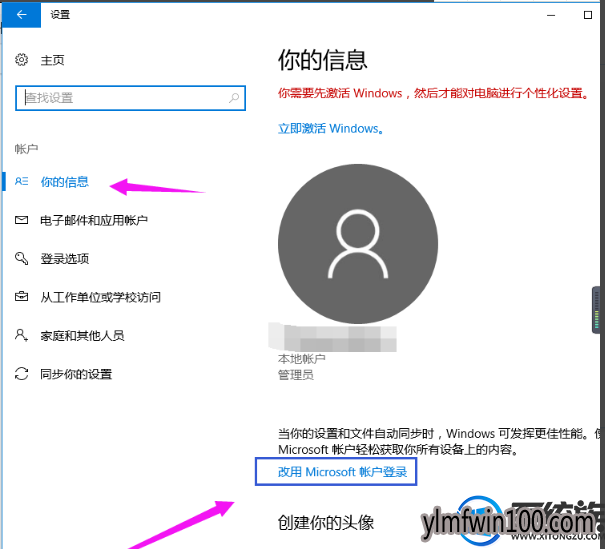Click the briefcase icon for 从工作单位或学校访问

point(22,297)
